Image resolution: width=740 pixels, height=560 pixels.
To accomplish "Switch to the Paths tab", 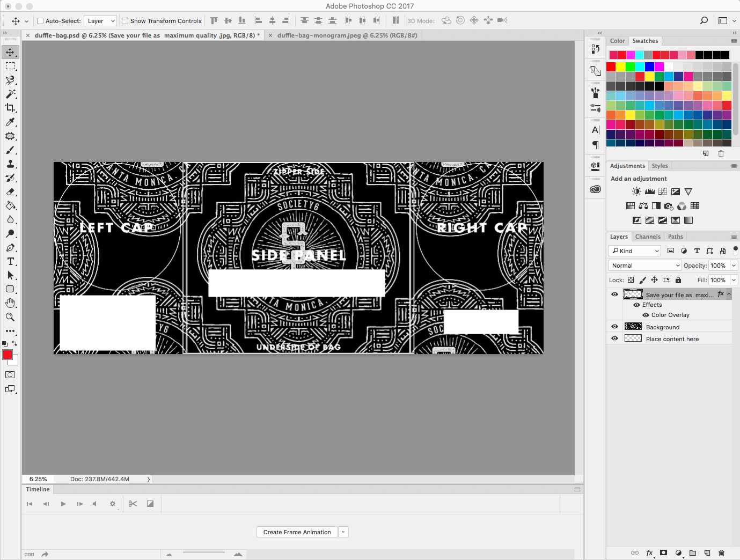I will point(676,237).
